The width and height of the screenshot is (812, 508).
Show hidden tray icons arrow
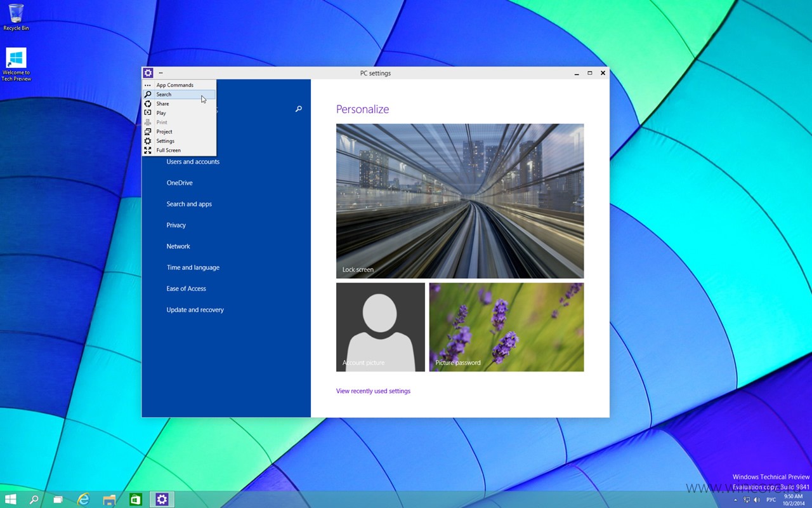tap(737, 500)
